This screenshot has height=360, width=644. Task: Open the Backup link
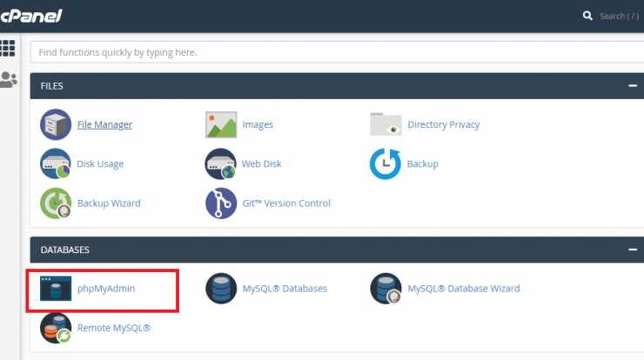pyautogui.click(x=423, y=163)
